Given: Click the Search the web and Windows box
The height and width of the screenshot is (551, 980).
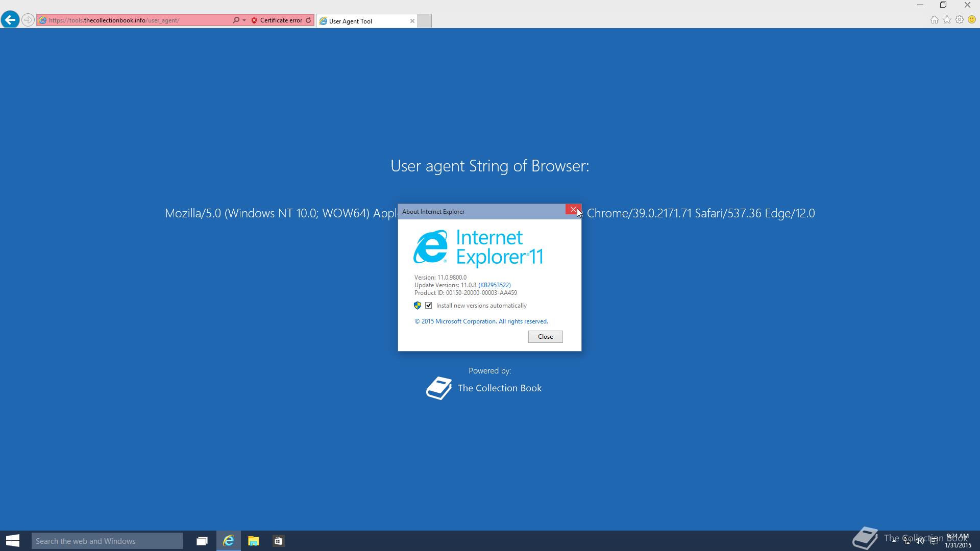Looking at the screenshot, I should [x=107, y=541].
